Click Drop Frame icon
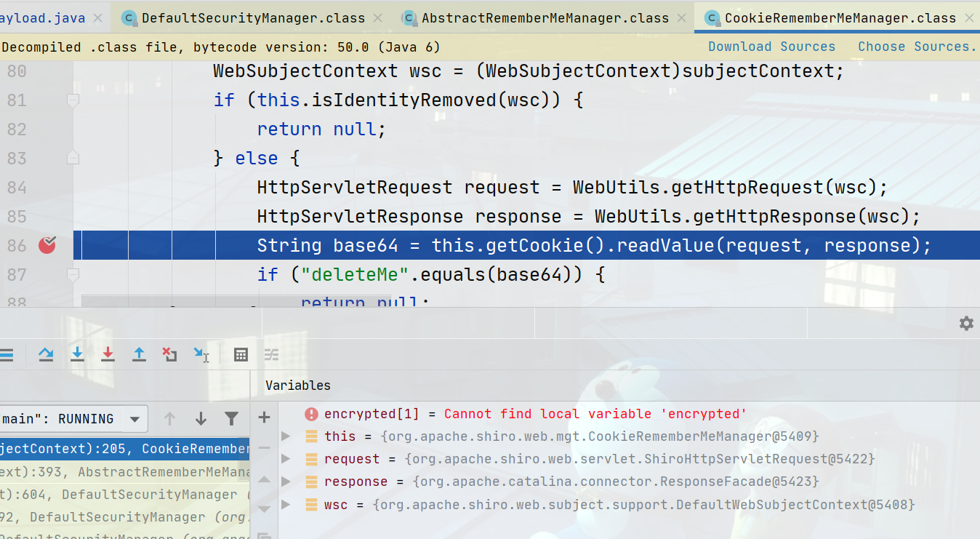The image size is (980, 539). click(x=169, y=354)
